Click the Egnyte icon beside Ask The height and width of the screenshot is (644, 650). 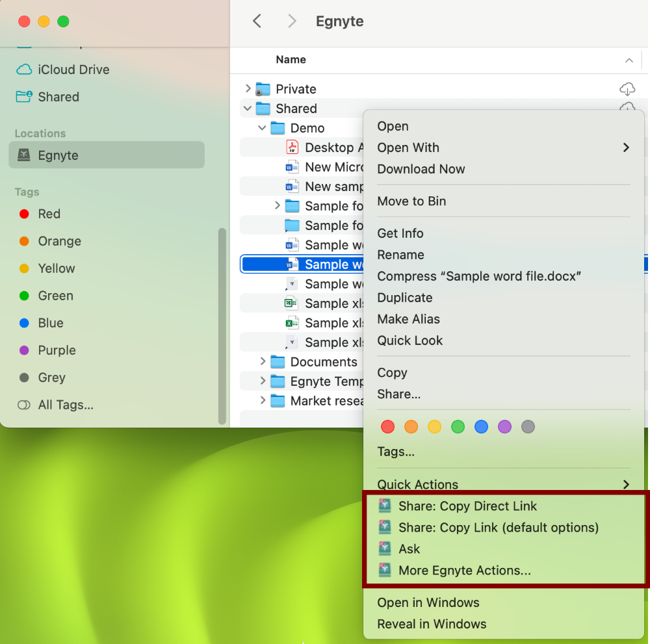pos(385,548)
